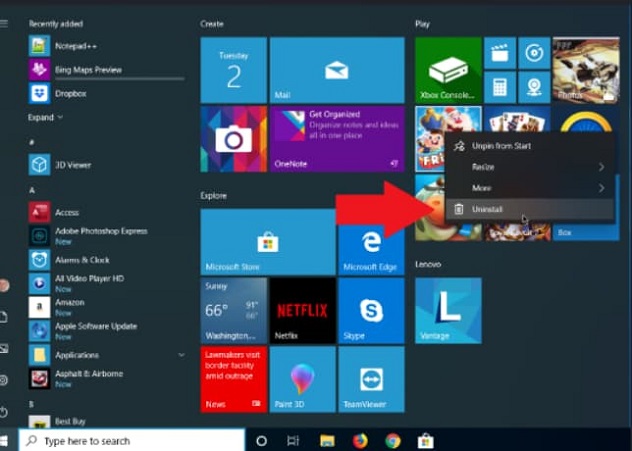Click the Play group header
Screen dimensions: 632x451
(x=422, y=24)
